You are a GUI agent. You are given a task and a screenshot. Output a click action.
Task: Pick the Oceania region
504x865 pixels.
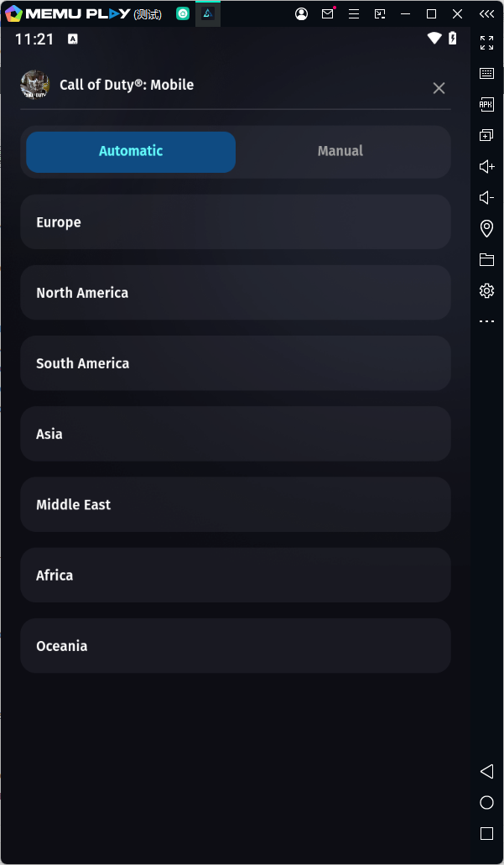[x=236, y=646]
